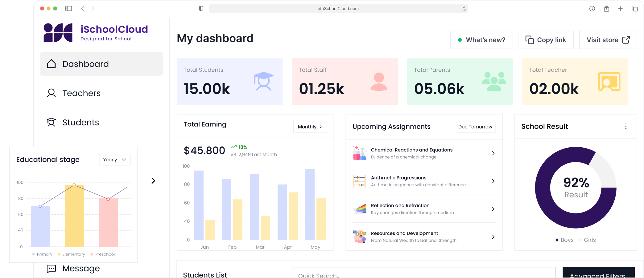Image resolution: width=644 pixels, height=278 pixels.
Task: Go to Students in the sidebar
Action: click(80, 122)
